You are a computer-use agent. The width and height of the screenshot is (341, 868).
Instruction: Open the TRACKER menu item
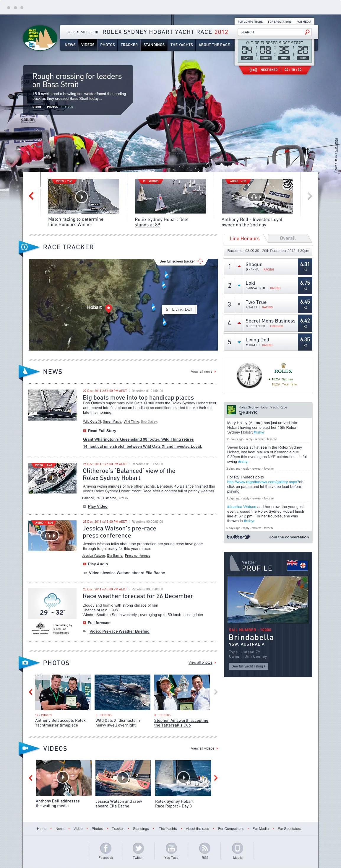129,45
